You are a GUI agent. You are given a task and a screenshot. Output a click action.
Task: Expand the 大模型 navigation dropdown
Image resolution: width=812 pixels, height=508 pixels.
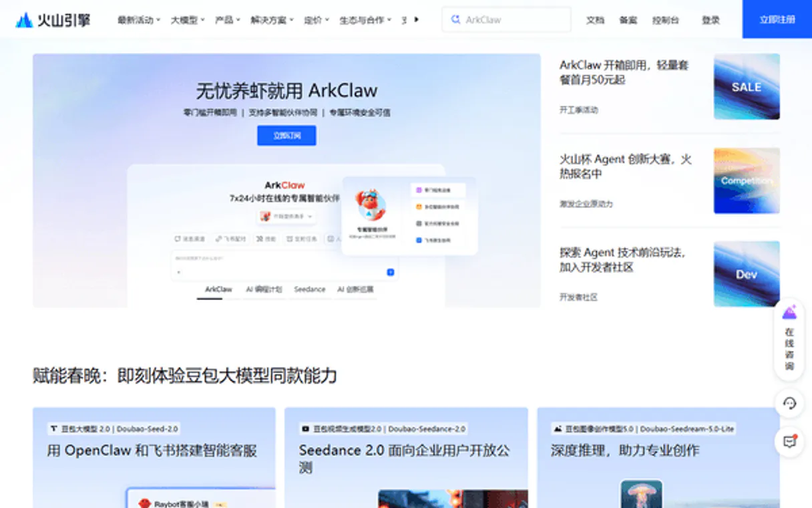(x=187, y=20)
